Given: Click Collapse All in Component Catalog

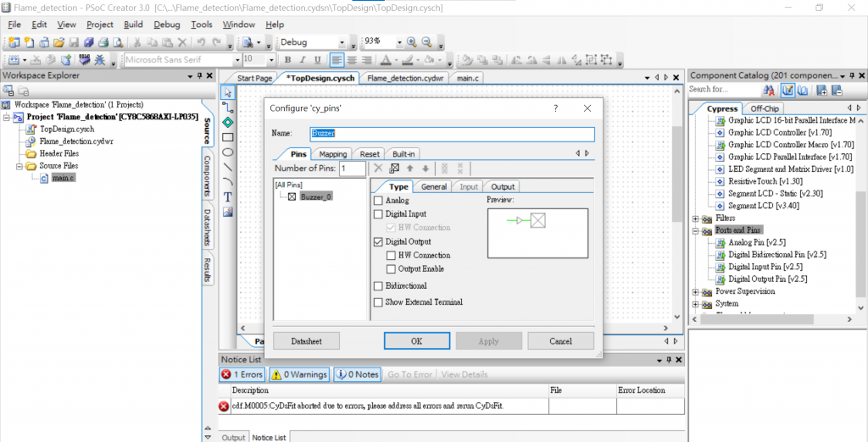Looking at the screenshot, I should click(x=837, y=90).
